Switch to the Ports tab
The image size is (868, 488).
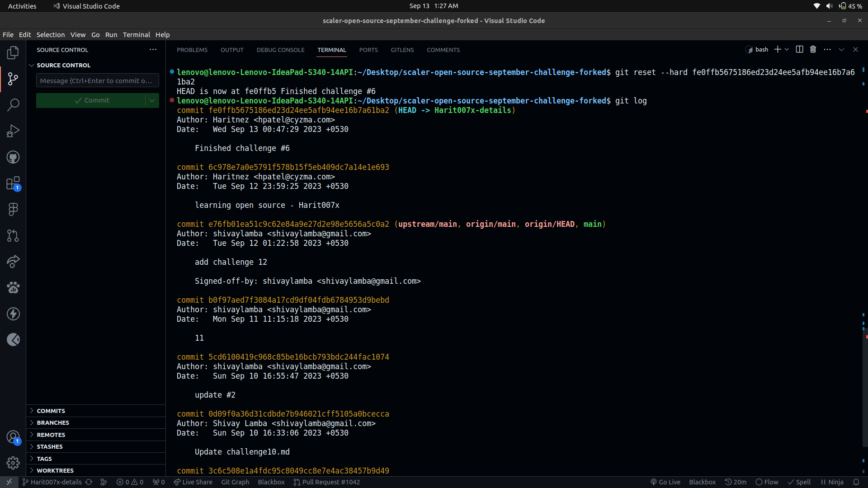pos(368,50)
